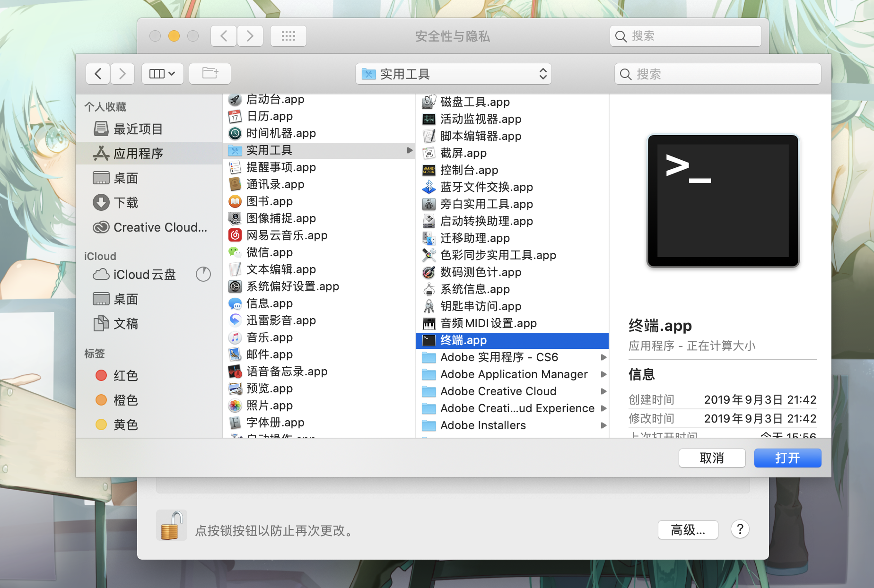Click the file dialog 搜索 field
This screenshot has width=874, height=588.
717,74
